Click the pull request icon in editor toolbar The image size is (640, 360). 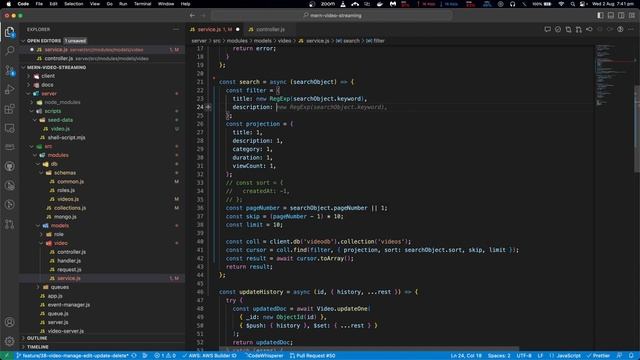578,29
